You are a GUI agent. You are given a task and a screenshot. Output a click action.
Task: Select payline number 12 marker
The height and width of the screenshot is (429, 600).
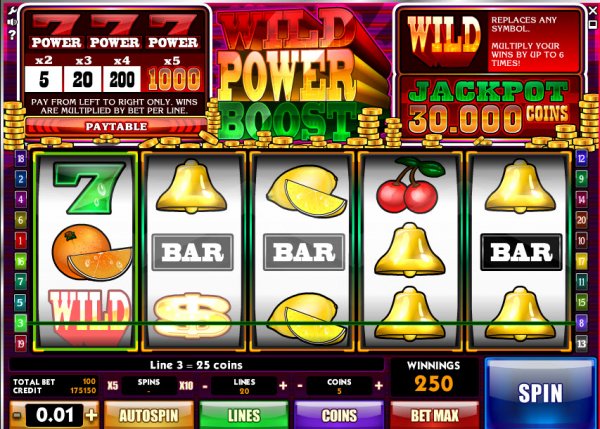(x=581, y=158)
